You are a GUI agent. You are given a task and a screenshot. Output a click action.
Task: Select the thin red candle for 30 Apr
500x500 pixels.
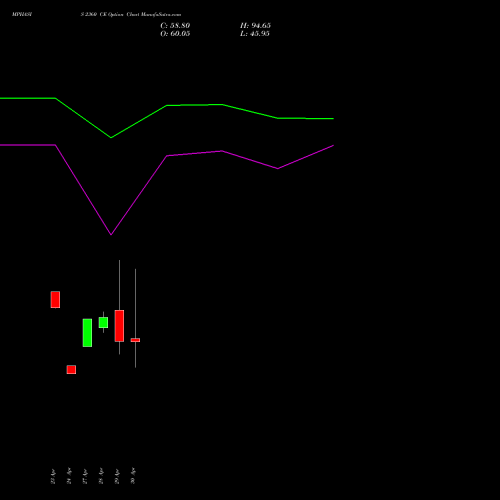[135, 340]
